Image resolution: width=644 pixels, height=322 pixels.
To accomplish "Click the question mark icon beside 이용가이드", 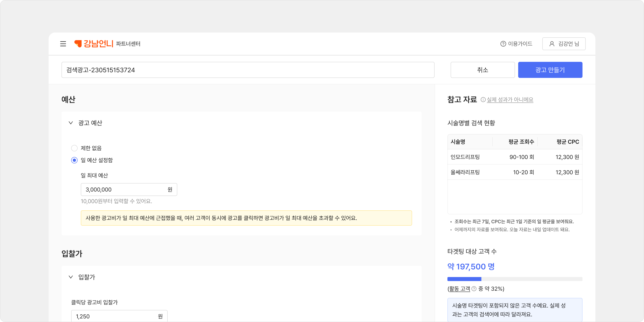I will coord(503,44).
